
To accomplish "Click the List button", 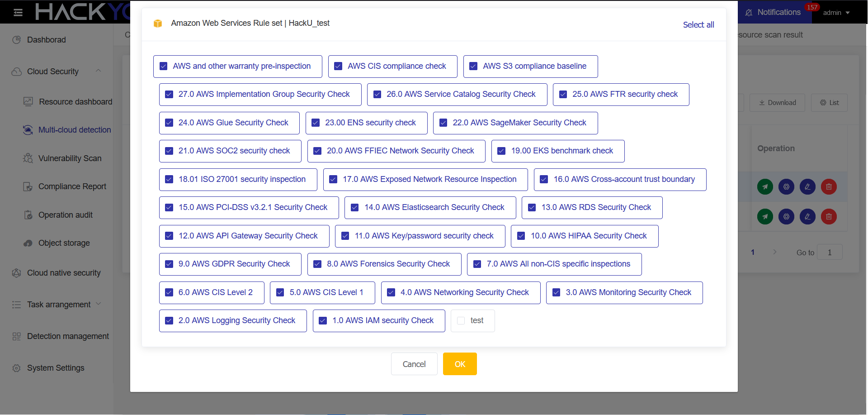I will pyautogui.click(x=829, y=103).
